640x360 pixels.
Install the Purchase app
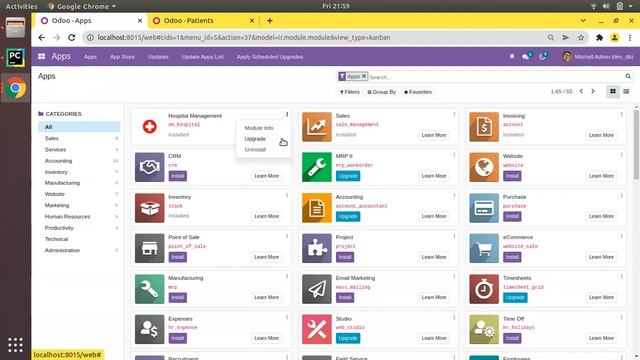tap(512, 216)
